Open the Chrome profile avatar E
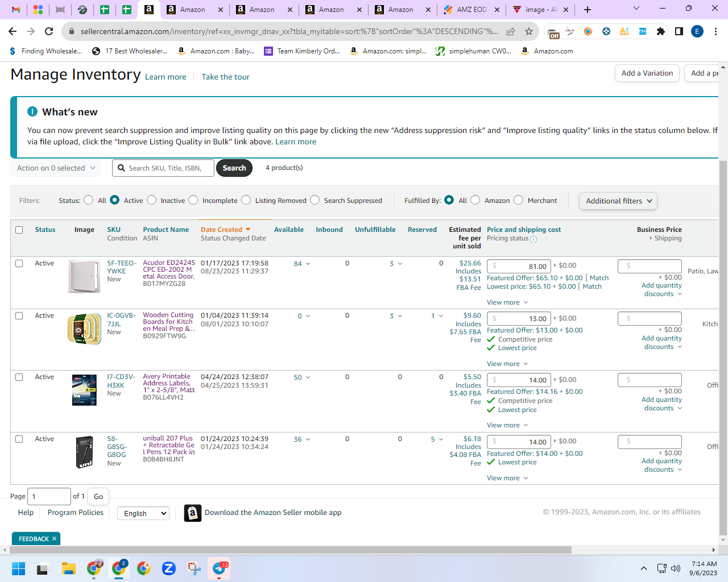 [x=697, y=31]
